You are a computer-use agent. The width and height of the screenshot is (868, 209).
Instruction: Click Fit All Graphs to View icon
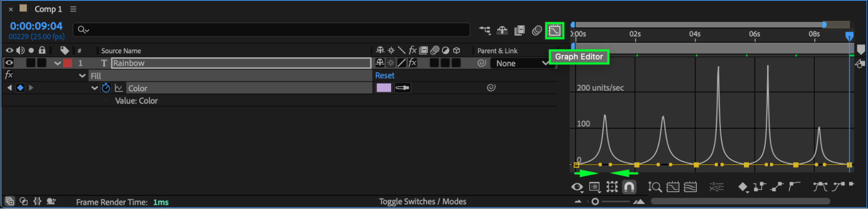[x=690, y=187]
